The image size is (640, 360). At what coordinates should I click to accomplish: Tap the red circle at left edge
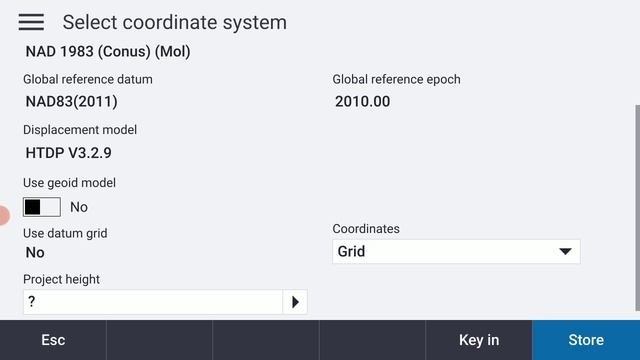[x=3, y=216]
